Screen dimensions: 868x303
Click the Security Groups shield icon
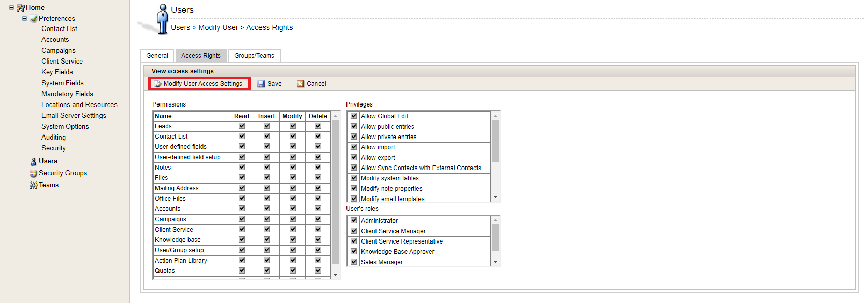pyautogui.click(x=34, y=174)
